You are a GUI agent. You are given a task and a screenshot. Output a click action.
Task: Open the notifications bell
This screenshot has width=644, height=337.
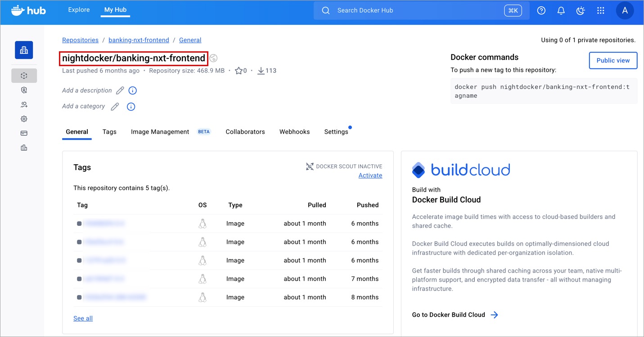pos(561,11)
